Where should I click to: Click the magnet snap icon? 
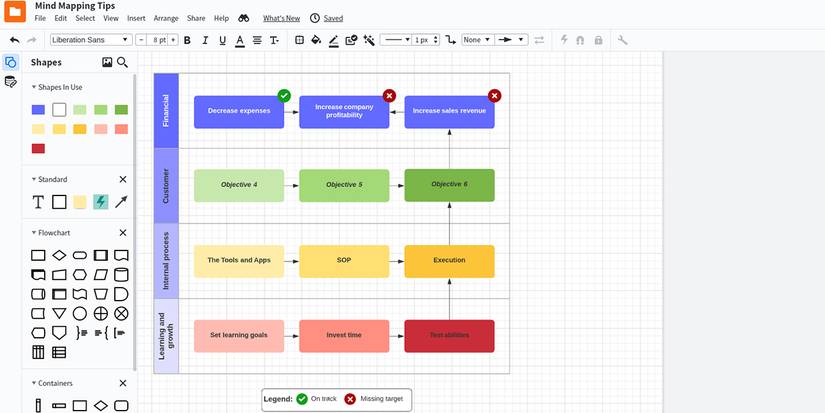tap(580, 40)
